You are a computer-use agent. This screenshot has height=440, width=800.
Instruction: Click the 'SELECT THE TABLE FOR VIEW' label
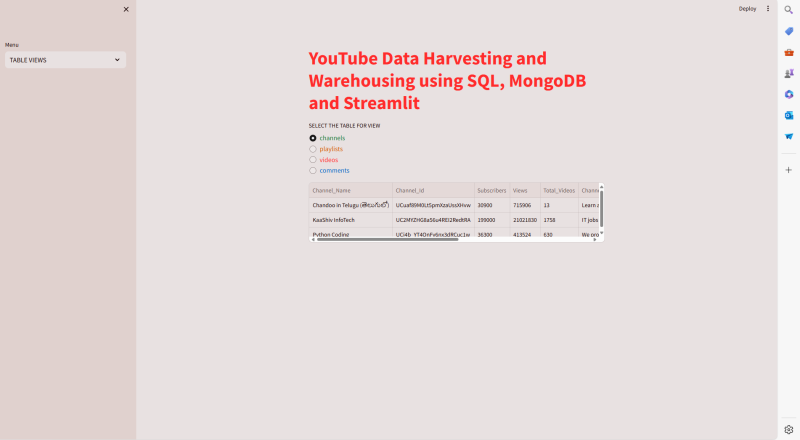tap(344, 126)
